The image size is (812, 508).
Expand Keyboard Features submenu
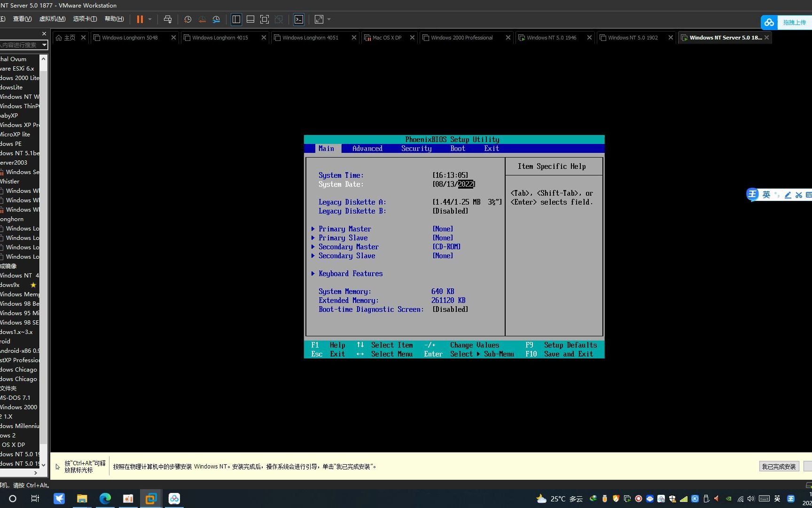pos(350,274)
